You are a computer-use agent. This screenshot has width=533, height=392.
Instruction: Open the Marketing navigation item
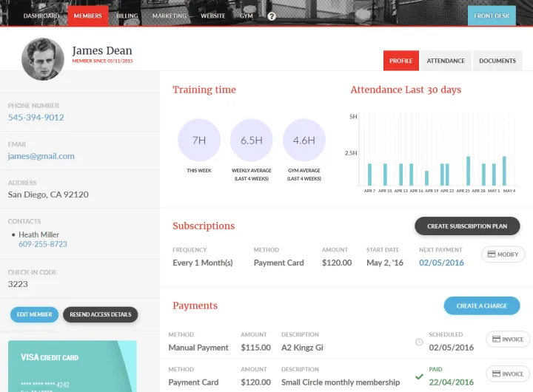coord(170,16)
